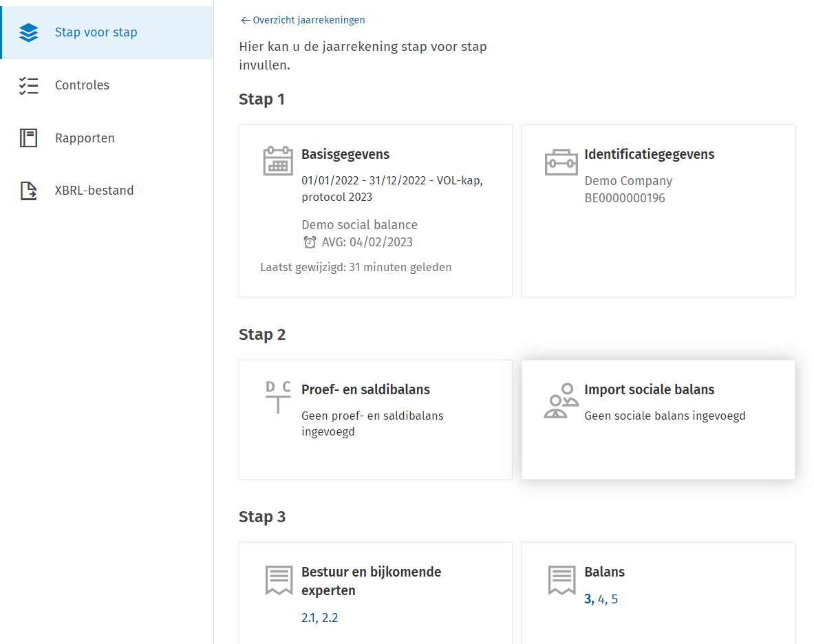Click the checklist icon beside Controles
814x644 pixels.
tap(28, 85)
